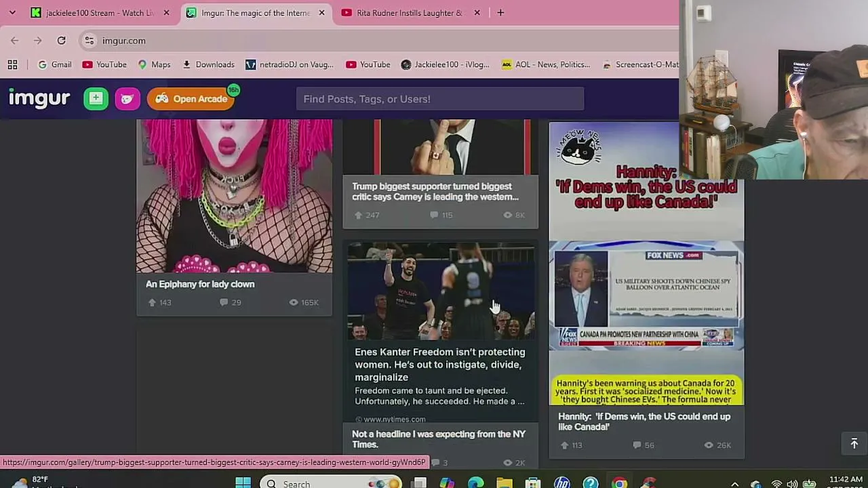Upvote the lady clown post with 143 points

[x=152, y=302]
